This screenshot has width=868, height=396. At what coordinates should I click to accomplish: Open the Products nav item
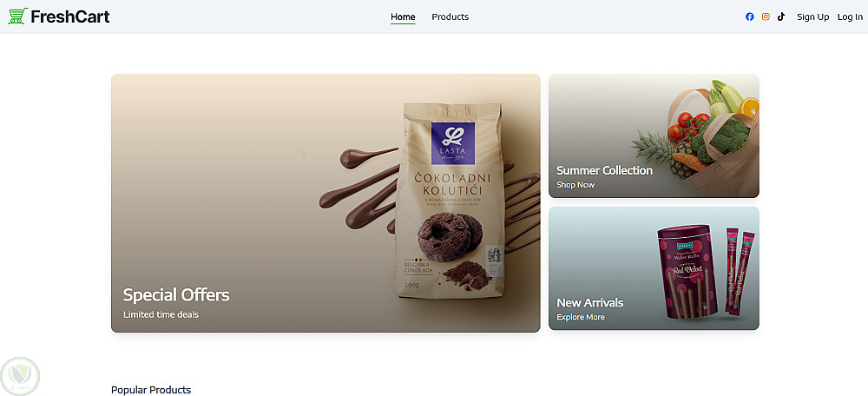tap(450, 17)
